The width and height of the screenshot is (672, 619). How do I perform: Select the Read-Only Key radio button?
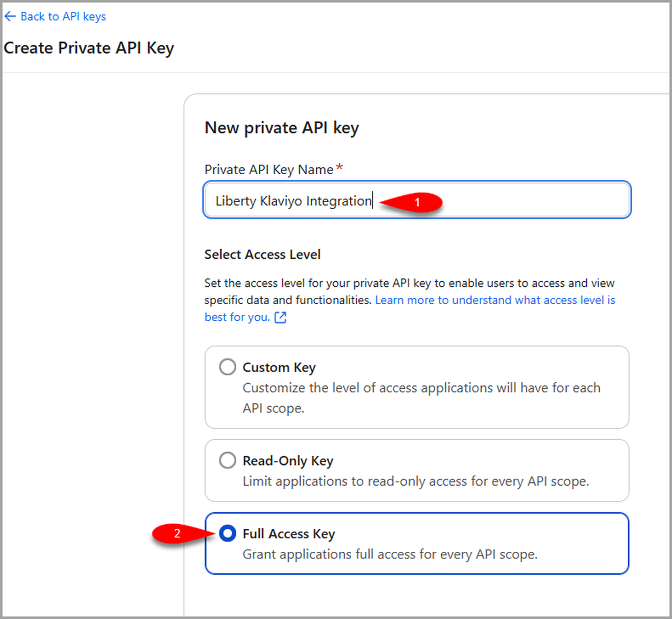coord(227,460)
